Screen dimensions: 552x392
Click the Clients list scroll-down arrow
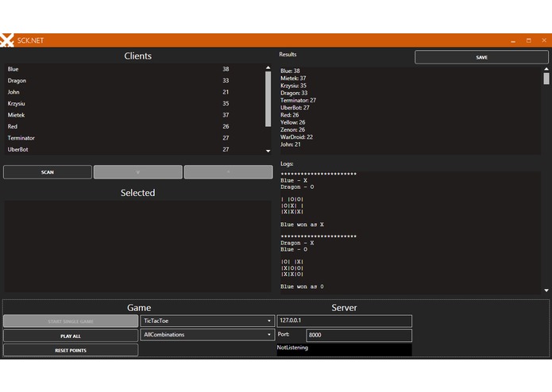tap(268, 151)
